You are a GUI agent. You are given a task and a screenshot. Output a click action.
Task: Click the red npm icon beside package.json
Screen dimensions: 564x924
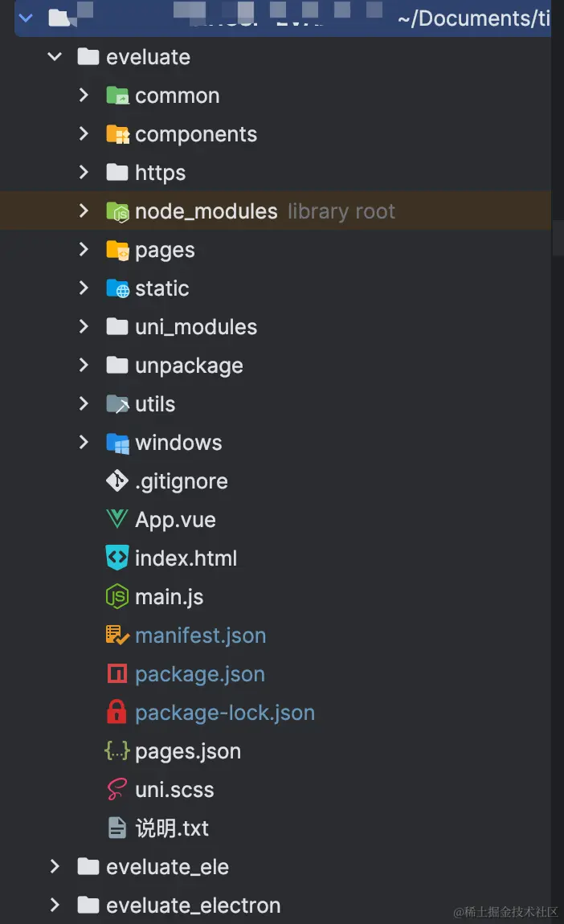[x=117, y=673]
